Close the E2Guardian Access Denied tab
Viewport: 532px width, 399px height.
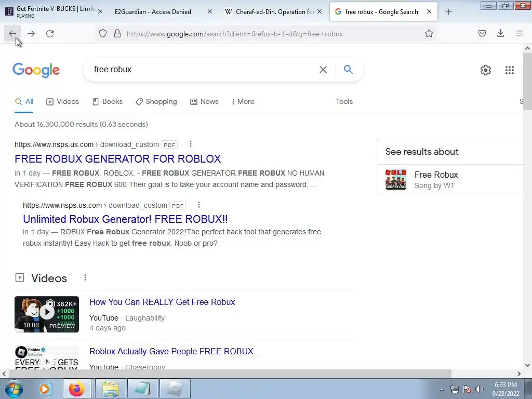coord(210,11)
